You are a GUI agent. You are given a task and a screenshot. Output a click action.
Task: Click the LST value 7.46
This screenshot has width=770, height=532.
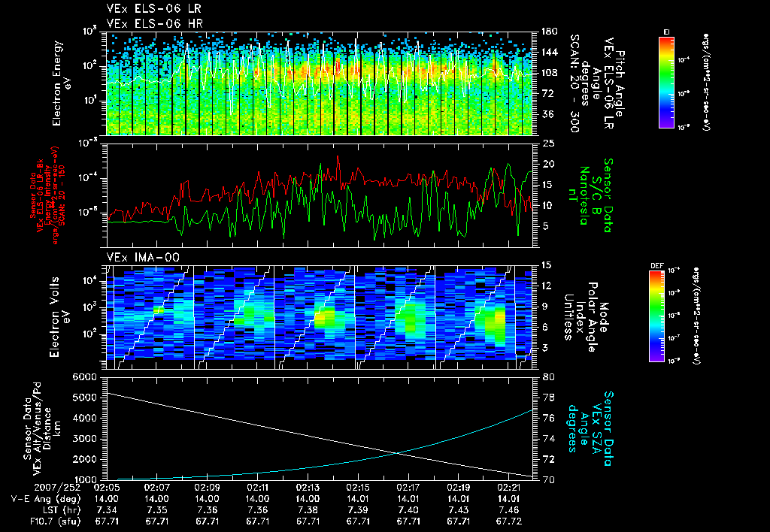click(508, 510)
